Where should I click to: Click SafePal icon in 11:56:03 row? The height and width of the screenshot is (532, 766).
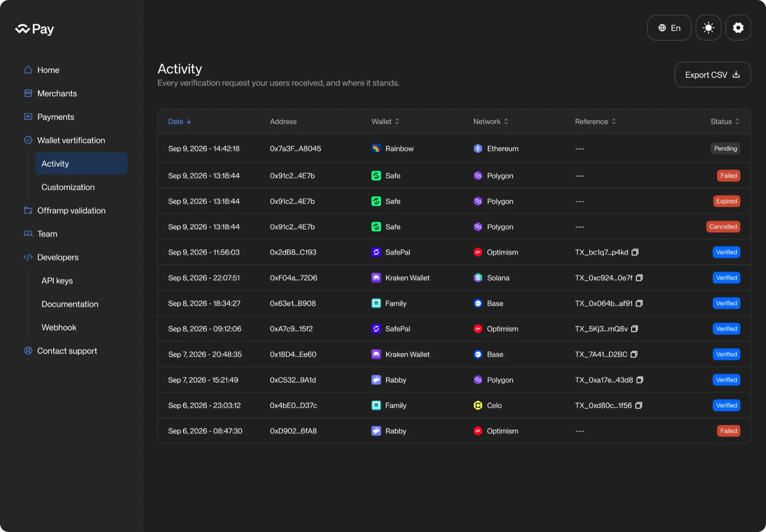click(x=376, y=252)
